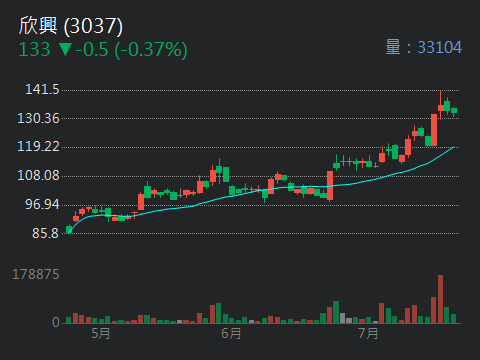
Task: Click the current price 133
Action: pos(34,49)
